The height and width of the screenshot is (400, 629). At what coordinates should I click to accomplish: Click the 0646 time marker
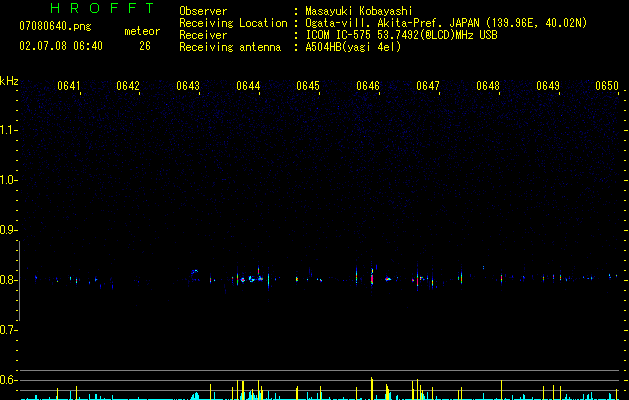click(368, 86)
